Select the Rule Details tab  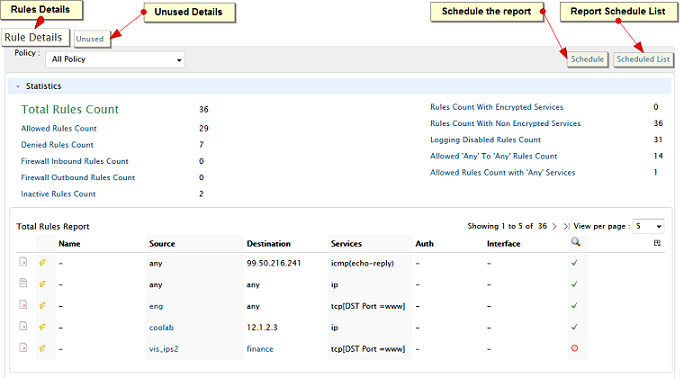(x=33, y=37)
